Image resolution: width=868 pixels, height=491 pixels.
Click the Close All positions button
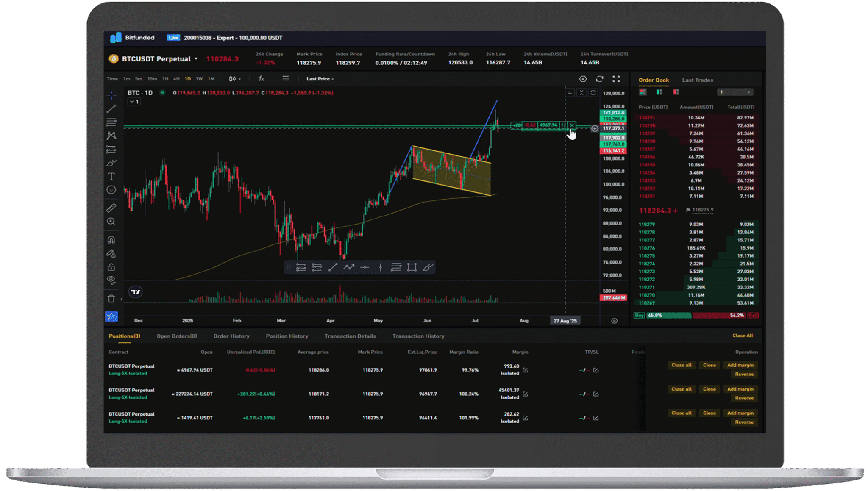pyautogui.click(x=743, y=336)
